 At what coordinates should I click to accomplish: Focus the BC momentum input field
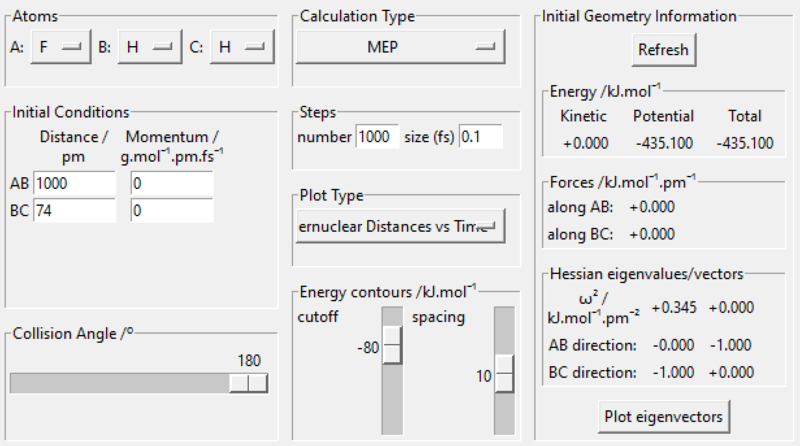[172, 211]
